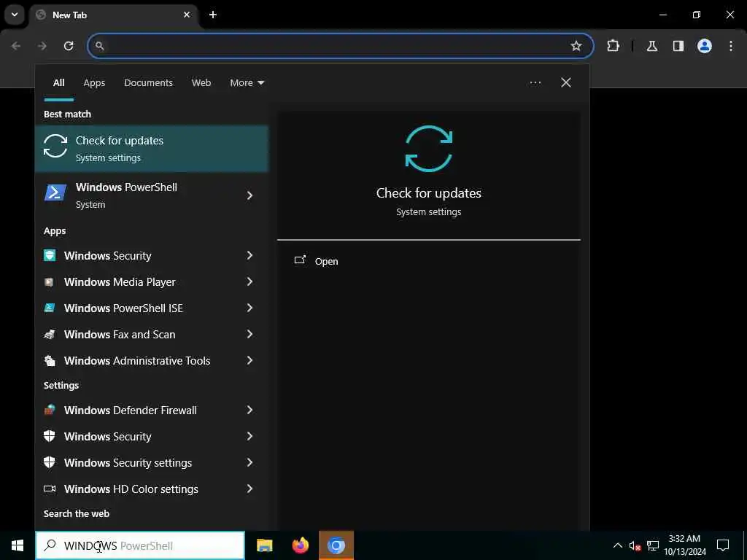Expand Windows Defender Firewall chevron
Viewport: 747px width, 560px height.
pyautogui.click(x=249, y=410)
